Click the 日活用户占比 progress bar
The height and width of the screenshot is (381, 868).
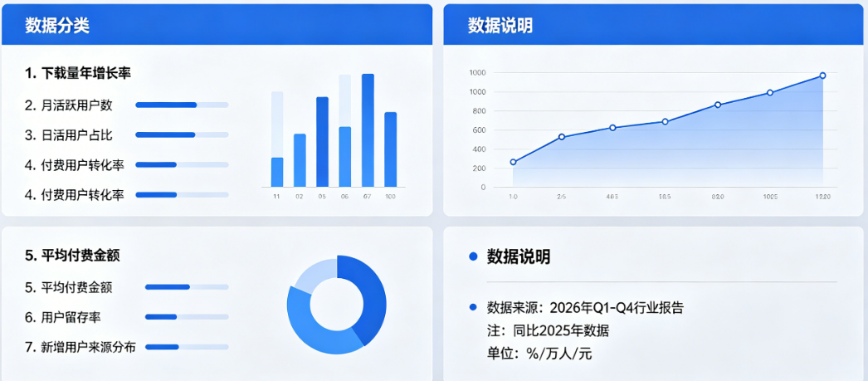pos(182,134)
